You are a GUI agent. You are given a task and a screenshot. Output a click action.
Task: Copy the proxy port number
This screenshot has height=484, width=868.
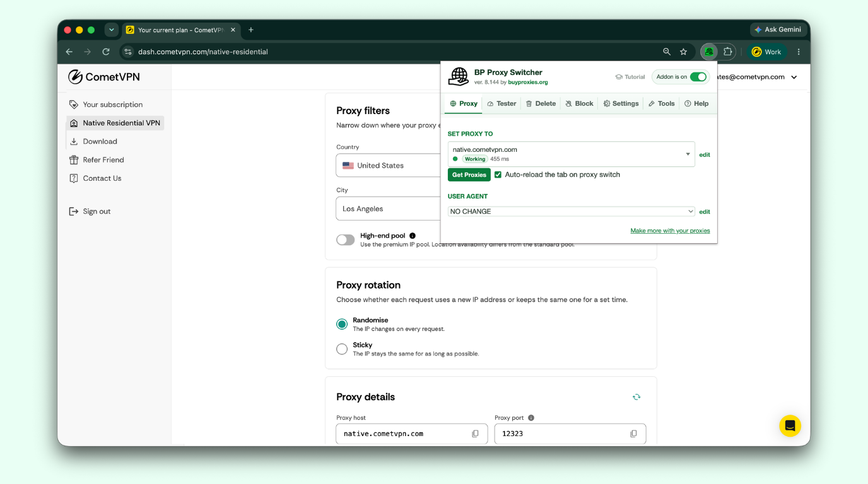[x=633, y=434]
